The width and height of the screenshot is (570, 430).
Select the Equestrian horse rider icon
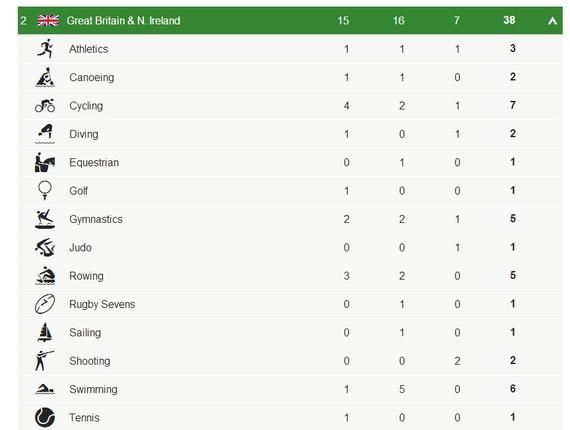(x=45, y=162)
